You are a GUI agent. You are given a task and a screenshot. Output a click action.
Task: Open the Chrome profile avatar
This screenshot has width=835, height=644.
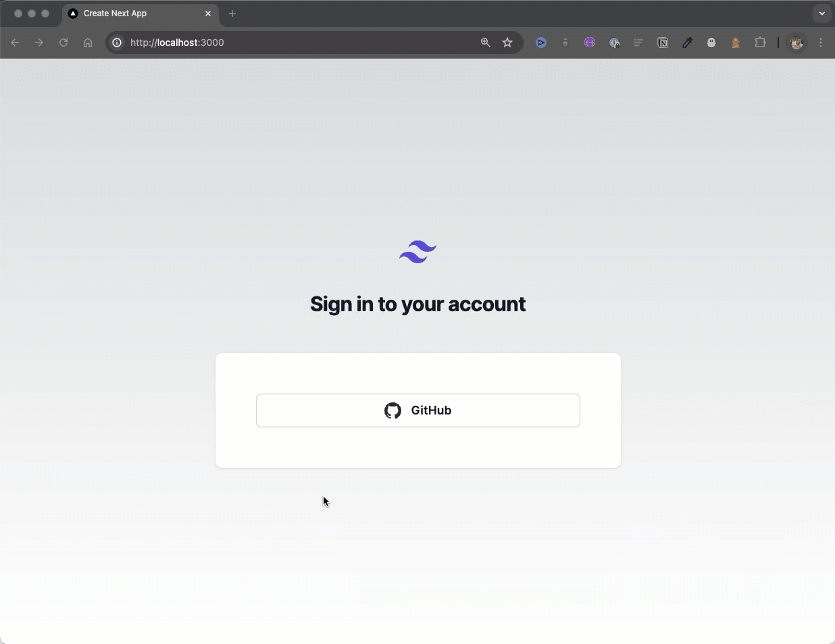(x=796, y=43)
